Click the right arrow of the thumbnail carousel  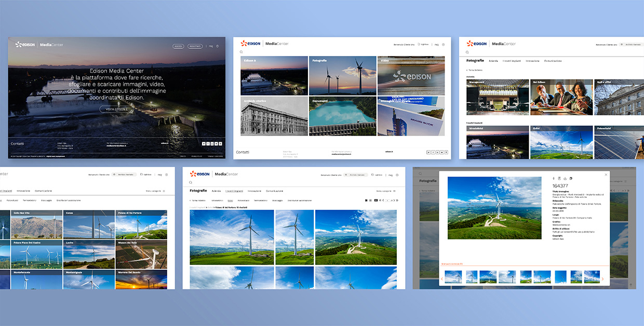603,279
